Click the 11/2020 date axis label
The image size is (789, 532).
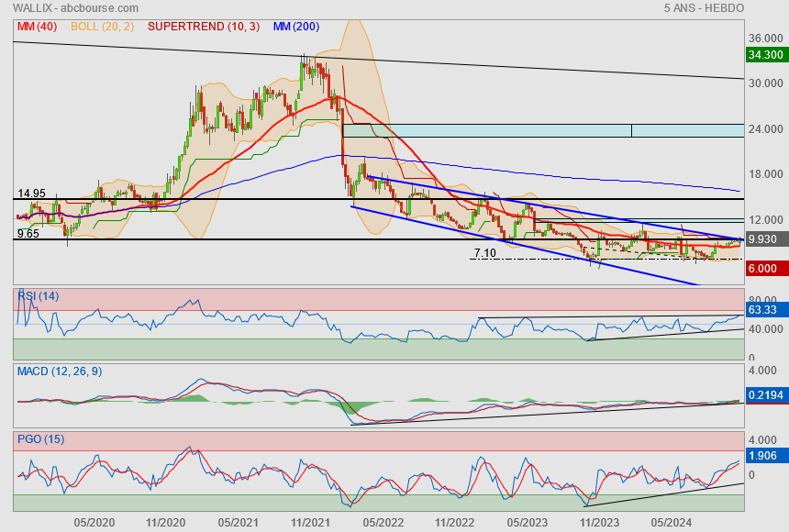click(x=165, y=523)
